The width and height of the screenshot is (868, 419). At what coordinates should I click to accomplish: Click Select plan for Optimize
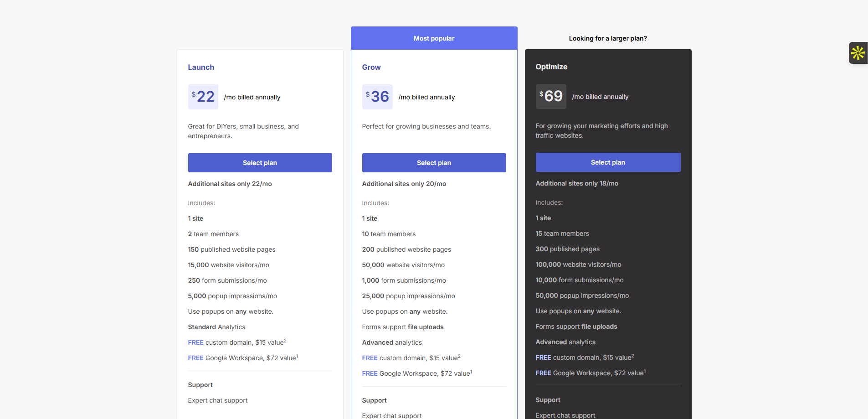(608, 162)
